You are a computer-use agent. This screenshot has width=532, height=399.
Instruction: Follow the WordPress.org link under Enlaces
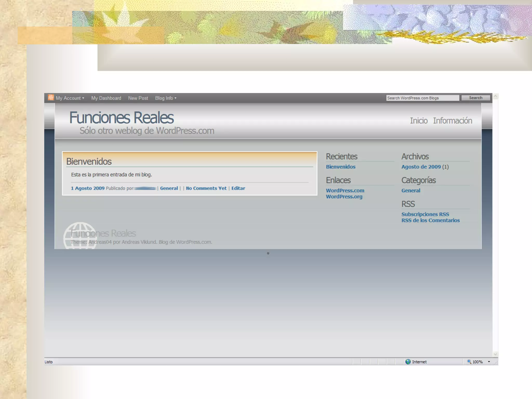click(x=344, y=197)
